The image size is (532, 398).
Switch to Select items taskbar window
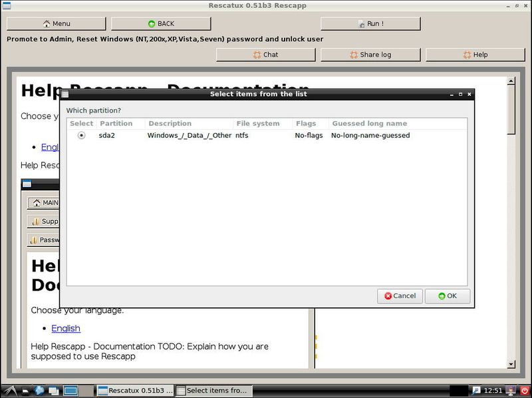[x=213, y=391]
